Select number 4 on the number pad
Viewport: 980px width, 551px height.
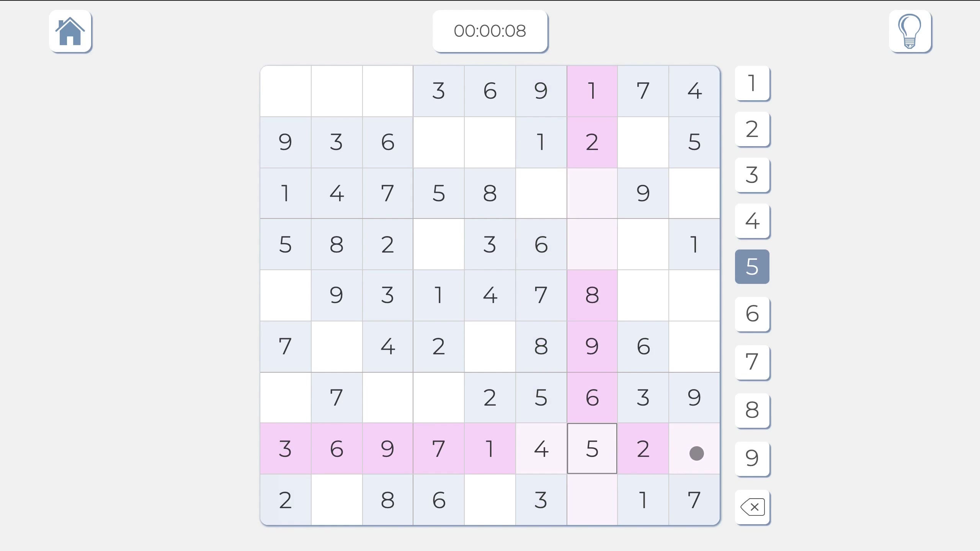(752, 221)
